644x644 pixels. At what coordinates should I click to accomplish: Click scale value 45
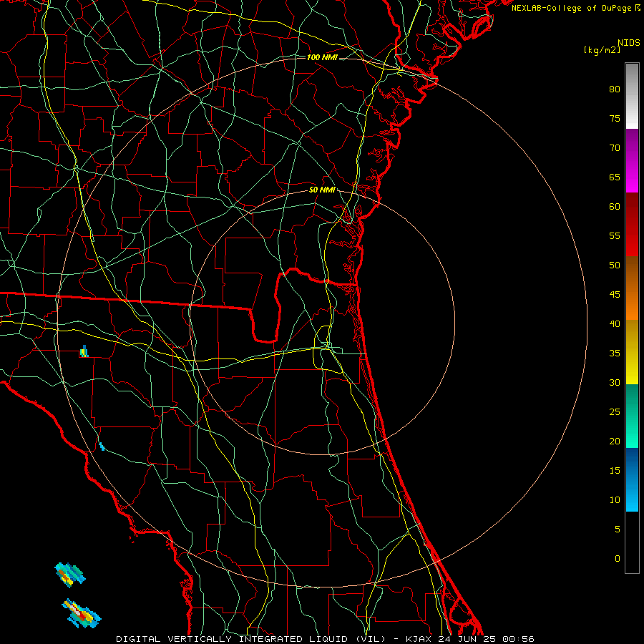click(615, 295)
